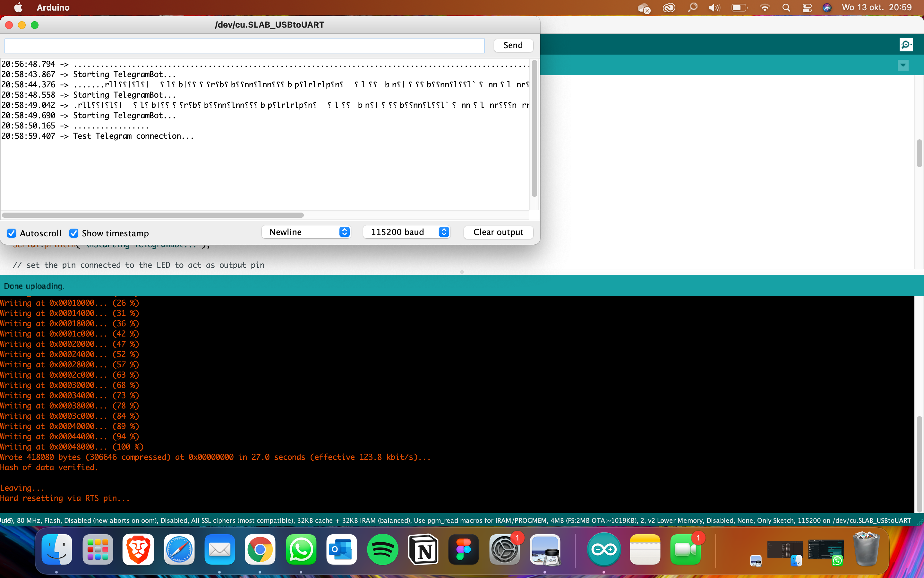The width and height of the screenshot is (924, 578).
Task: Open the tab dropdown arrow in Arduino IDE
Action: click(903, 65)
